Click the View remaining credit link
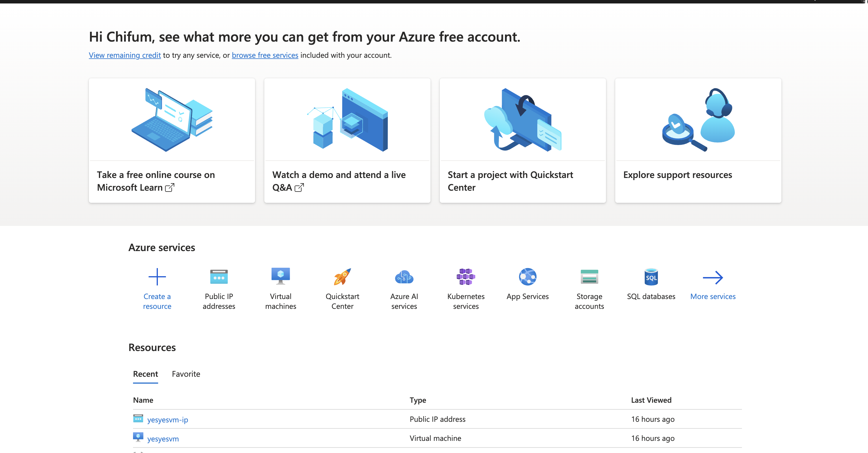Screen dimensions: 868x453 (125, 55)
